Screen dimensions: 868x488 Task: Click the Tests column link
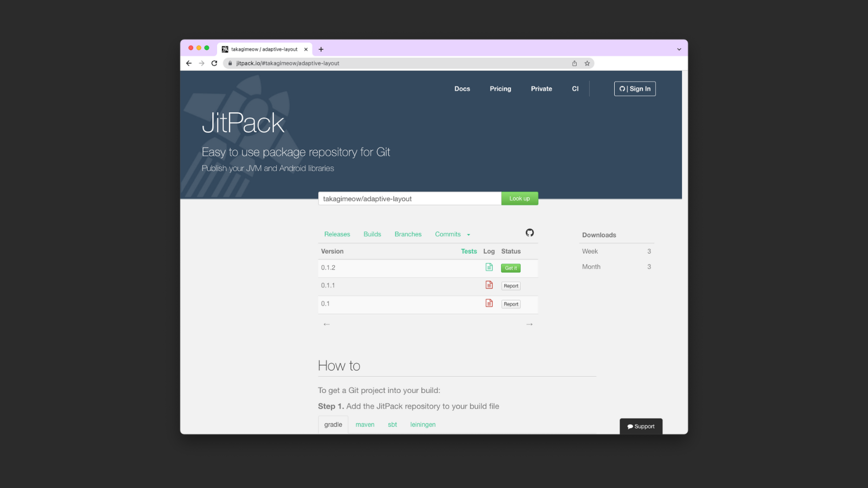click(x=469, y=251)
